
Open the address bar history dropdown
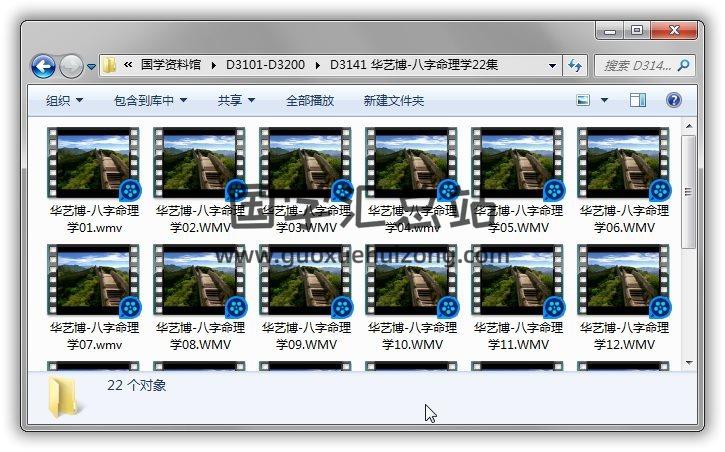pos(552,66)
